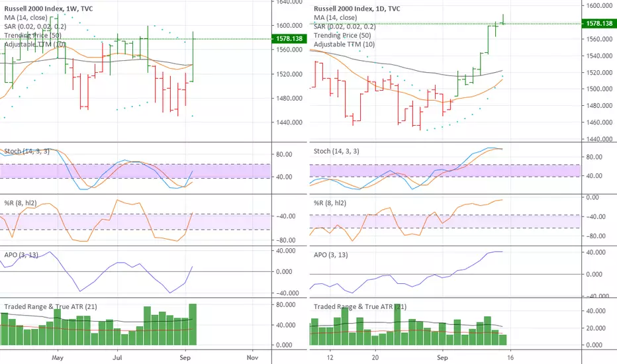
Task: Click the daily 1578.138 price label
Action: click(599, 24)
